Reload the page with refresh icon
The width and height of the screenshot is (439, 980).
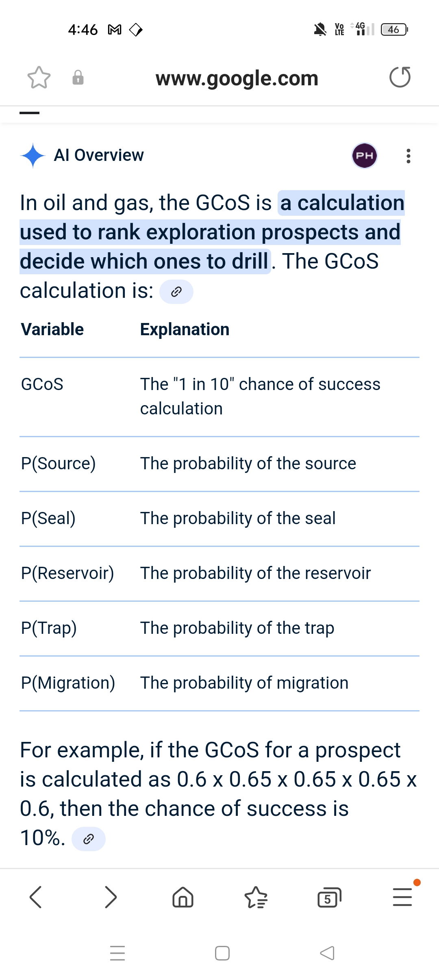tap(400, 77)
